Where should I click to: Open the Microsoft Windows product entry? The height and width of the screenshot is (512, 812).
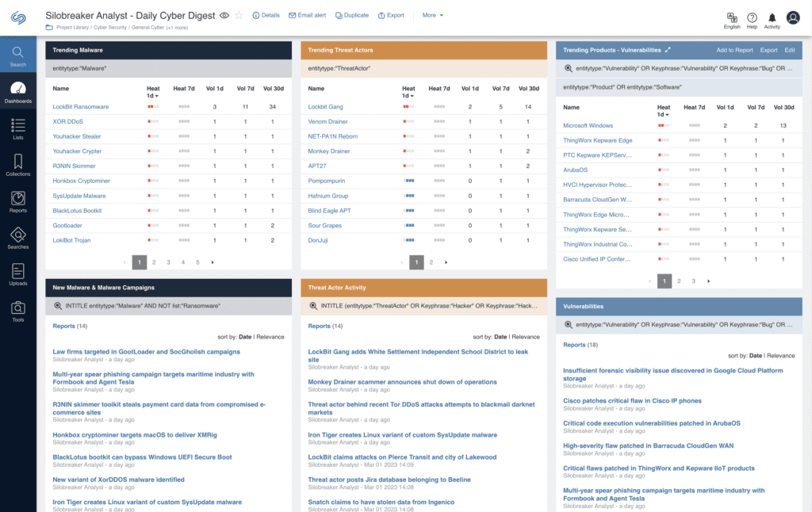point(588,126)
